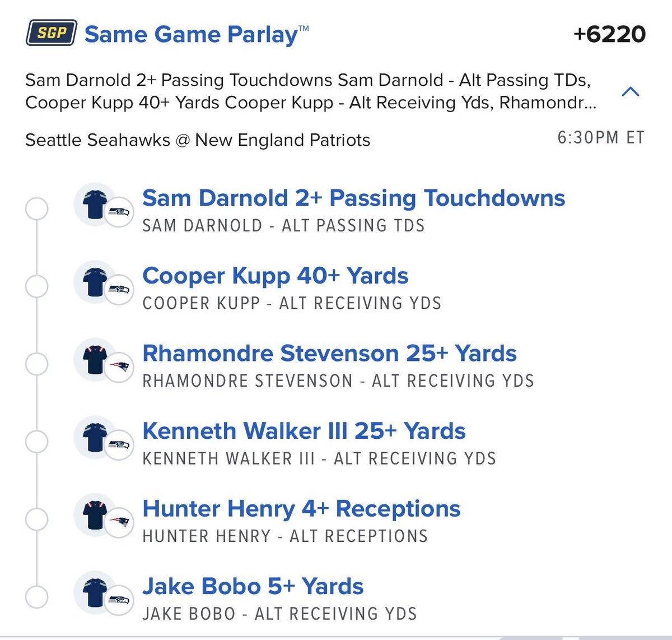Click Seattle Seahawks @ New England Patriots matchup
Viewport: 672px width, 640px height.
(x=198, y=140)
